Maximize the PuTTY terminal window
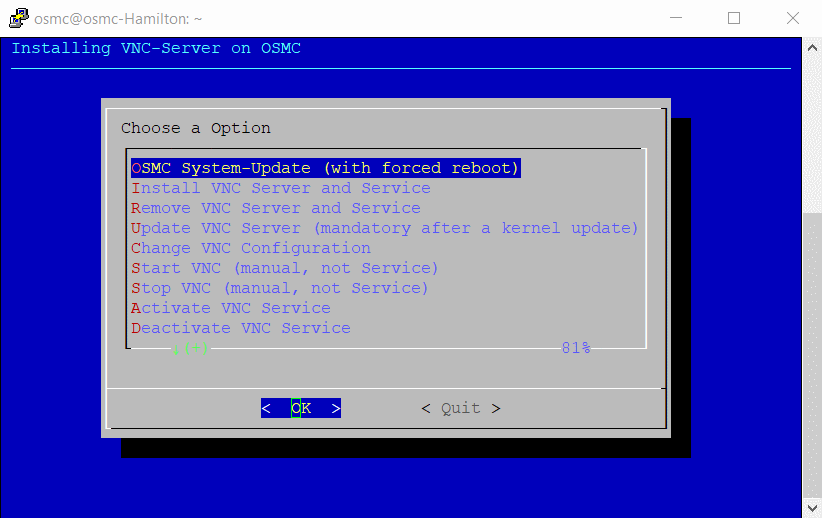The height and width of the screenshot is (518, 822). click(x=734, y=18)
